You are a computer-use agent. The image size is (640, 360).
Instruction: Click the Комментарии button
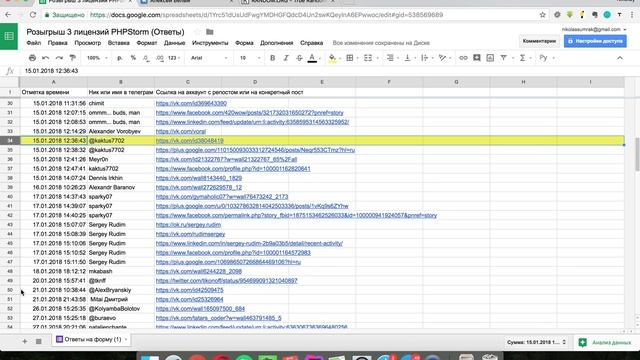pyautogui.click(x=539, y=41)
